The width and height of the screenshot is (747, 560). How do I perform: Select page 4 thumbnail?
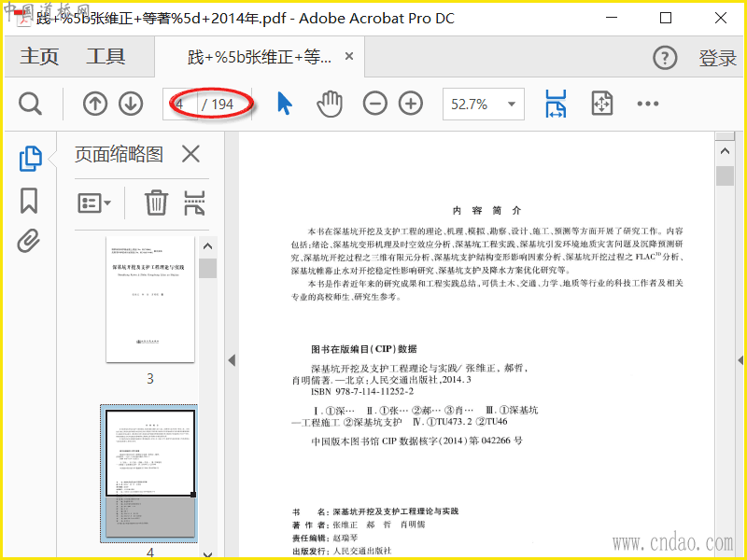[x=148, y=473]
